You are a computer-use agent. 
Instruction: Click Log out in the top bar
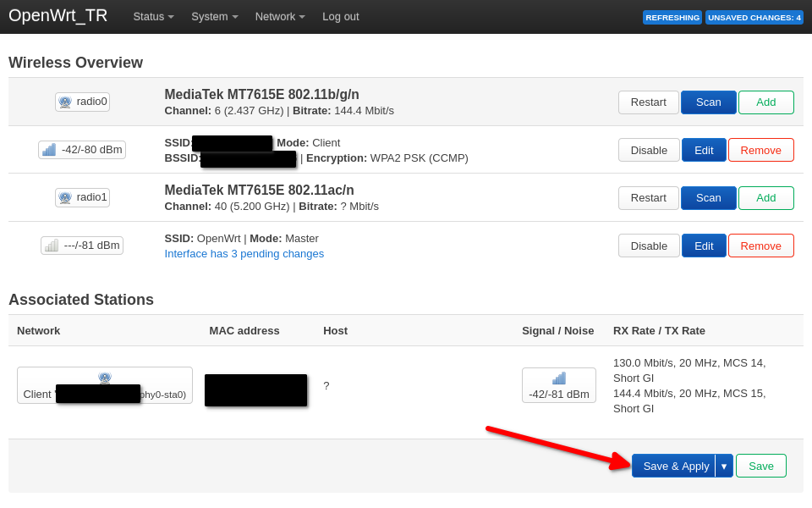(x=340, y=16)
